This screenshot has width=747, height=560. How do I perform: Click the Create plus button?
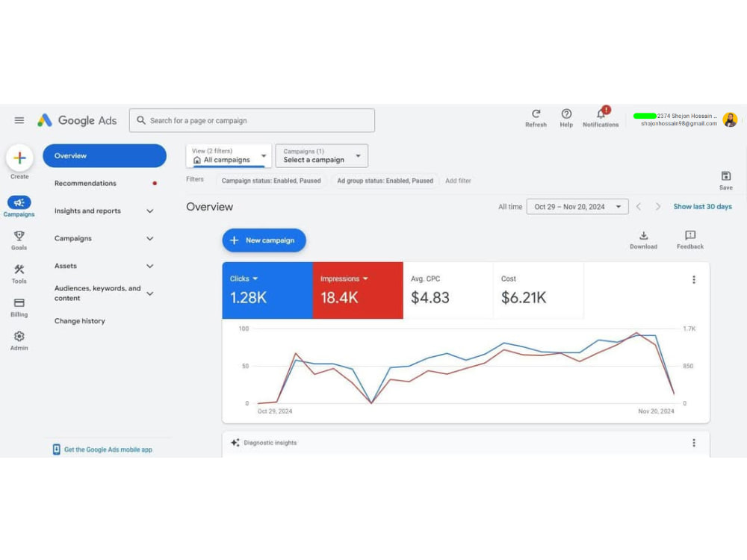click(19, 158)
